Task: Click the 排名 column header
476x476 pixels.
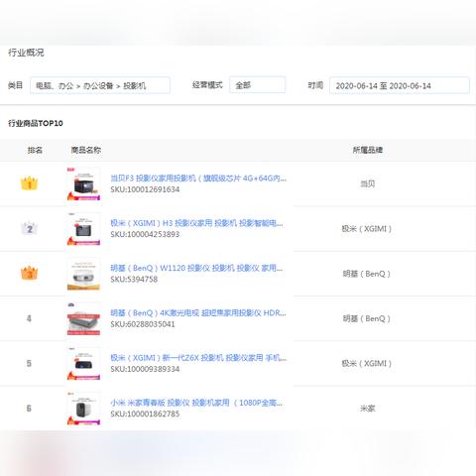Action: (x=35, y=150)
